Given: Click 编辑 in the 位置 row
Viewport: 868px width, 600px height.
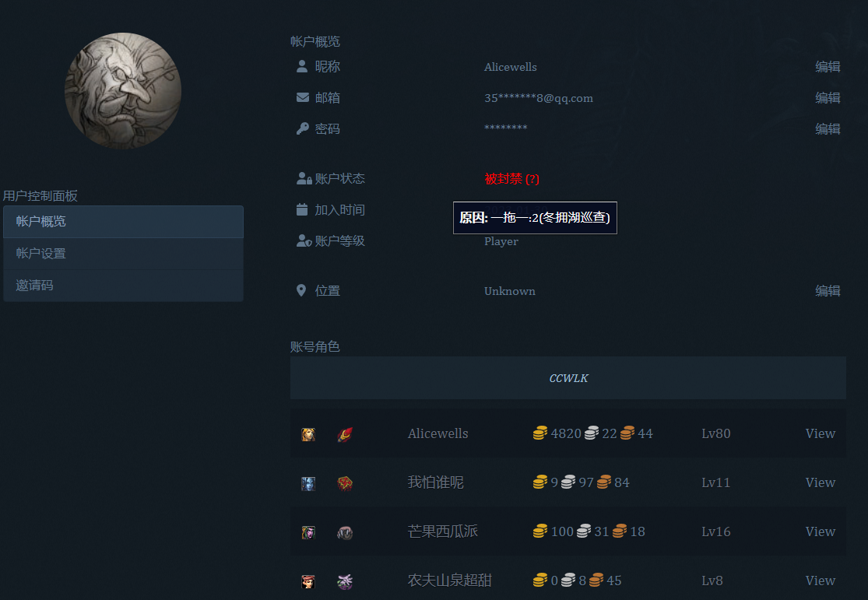Looking at the screenshot, I should pyautogui.click(x=828, y=291).
